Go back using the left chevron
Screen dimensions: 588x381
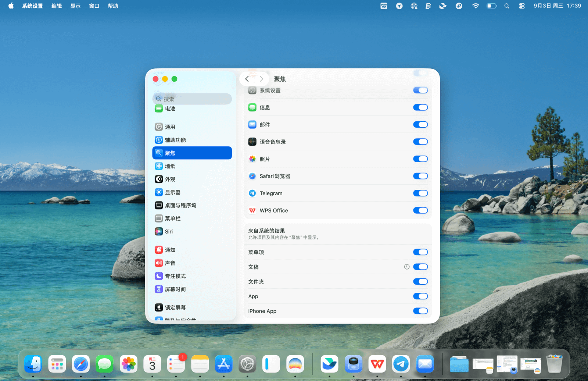[247, 79]
